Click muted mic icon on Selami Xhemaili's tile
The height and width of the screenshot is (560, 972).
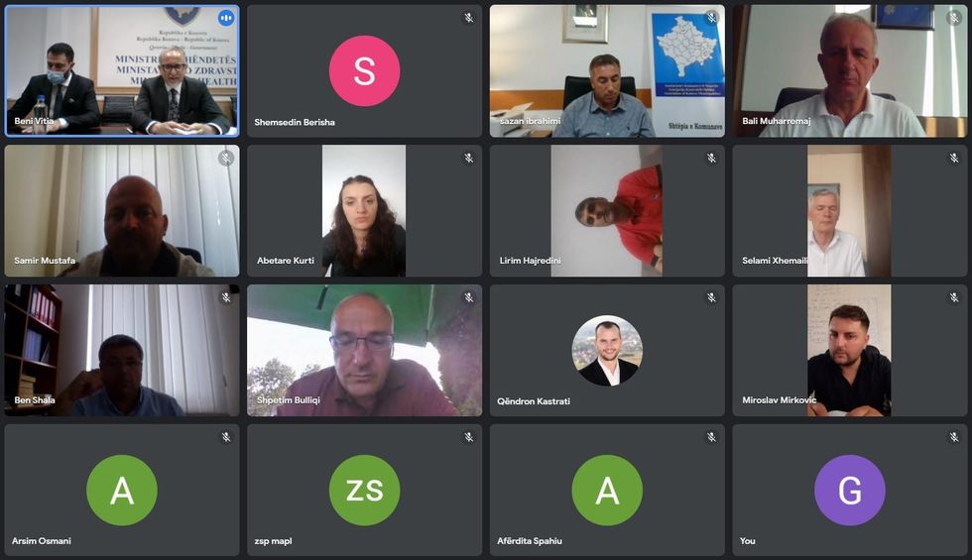[x=954, y=158]
